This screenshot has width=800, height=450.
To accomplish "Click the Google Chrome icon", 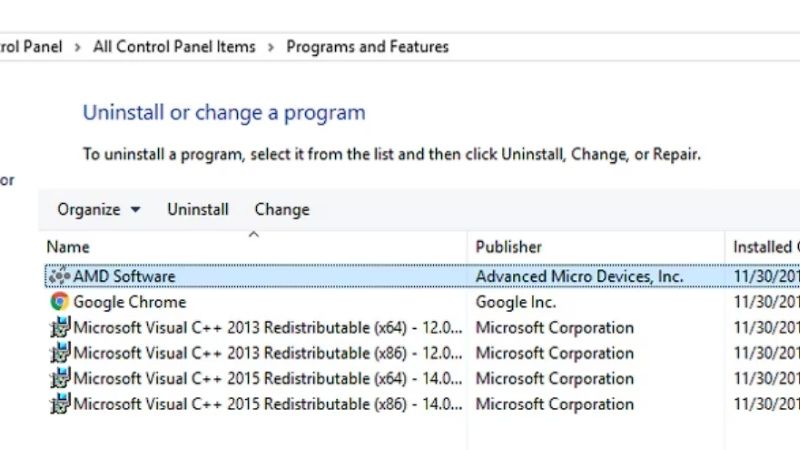I will tap(59, 302).
